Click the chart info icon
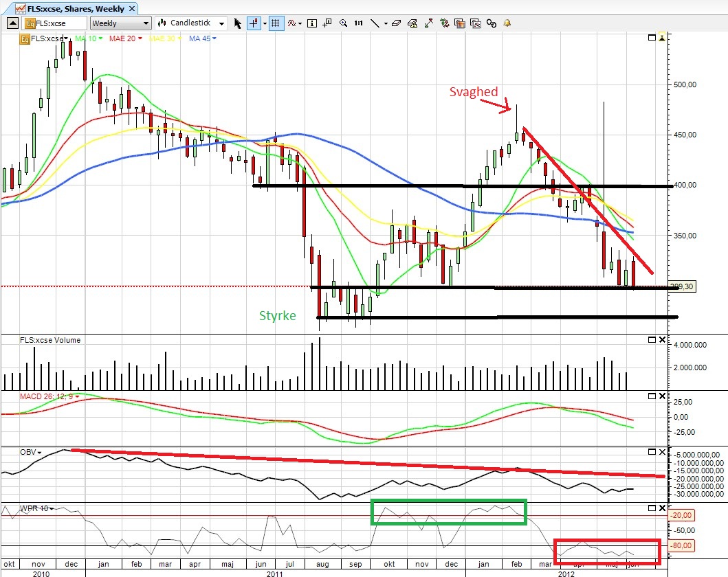 (x=312, y=23)
